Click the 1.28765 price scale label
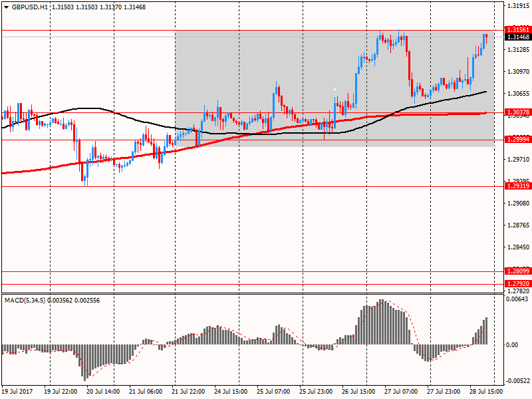 [518, 225]
